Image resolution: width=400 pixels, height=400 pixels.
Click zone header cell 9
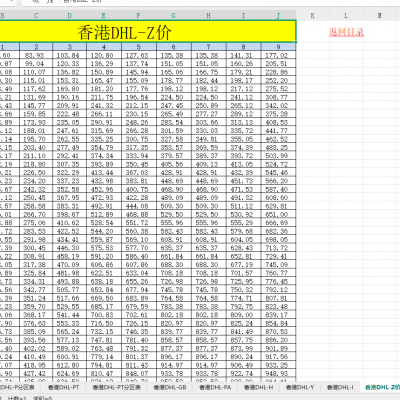(x=278, y=47)
